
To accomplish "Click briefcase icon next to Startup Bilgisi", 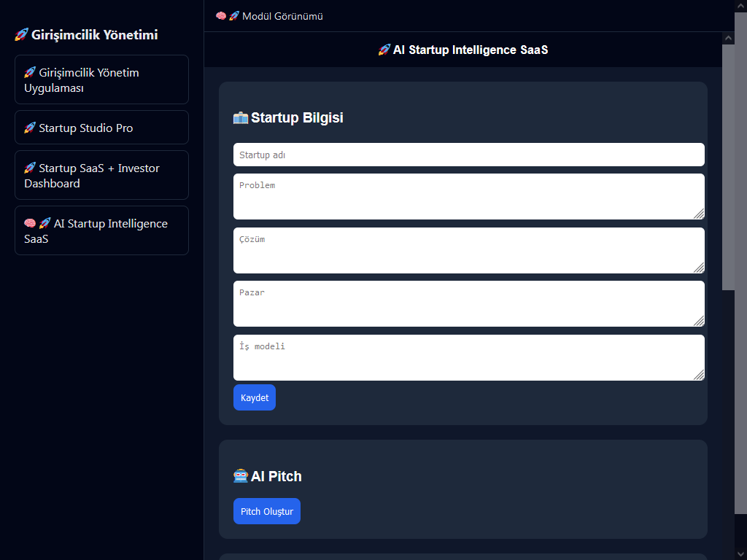I will point(241,118).
